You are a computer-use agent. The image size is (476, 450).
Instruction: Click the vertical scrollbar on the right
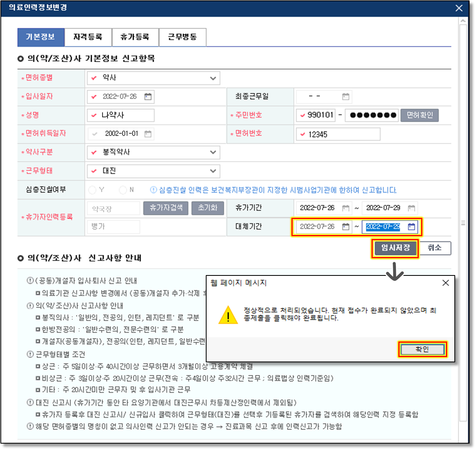[x=463, y=223]
